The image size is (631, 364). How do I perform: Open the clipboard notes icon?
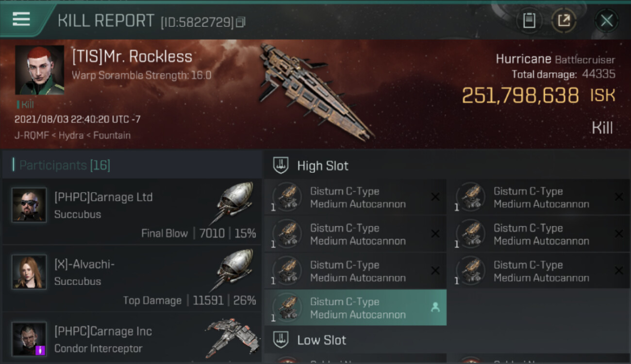pos(529,20)
